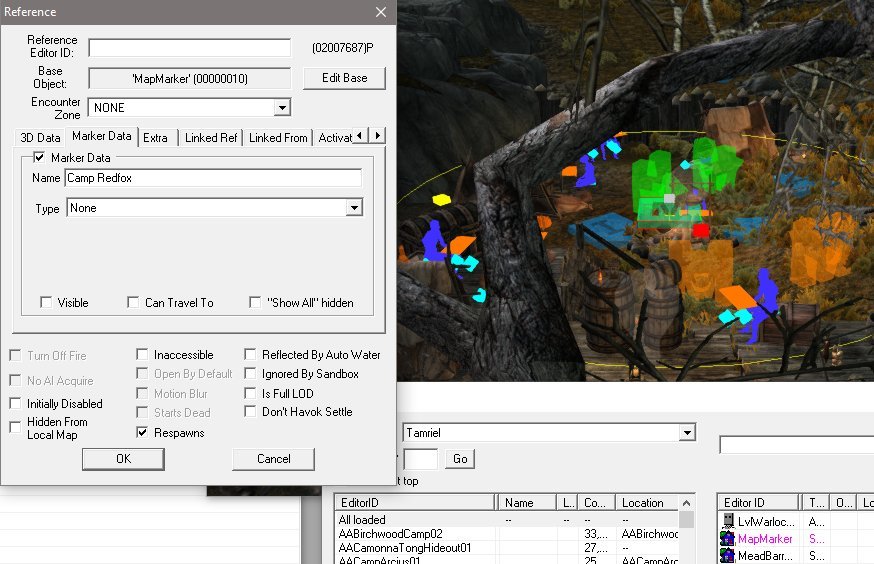
Task: Open the Encounter Zone dropdown
Action: click(282, 108)
